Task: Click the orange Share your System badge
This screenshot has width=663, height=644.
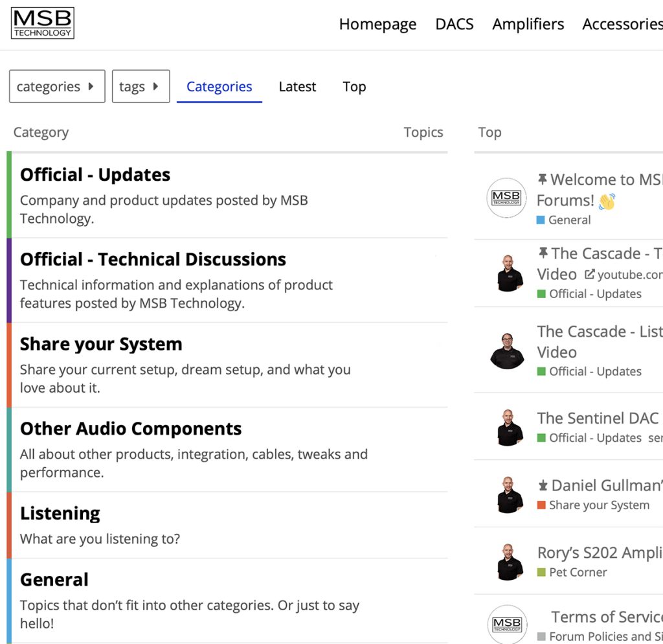Action: [593, 505]
